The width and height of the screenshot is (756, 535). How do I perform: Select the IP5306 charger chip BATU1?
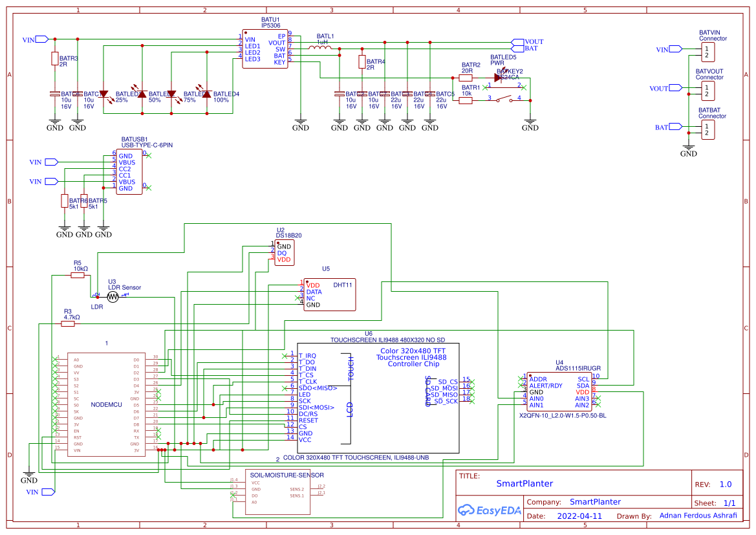click(x=264, y=49)
